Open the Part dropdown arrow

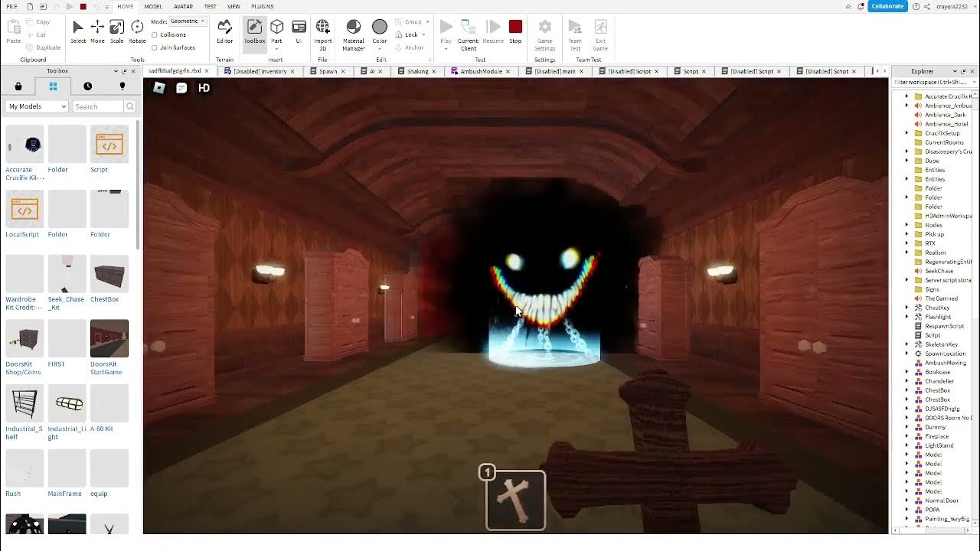(x=277, y=48)
